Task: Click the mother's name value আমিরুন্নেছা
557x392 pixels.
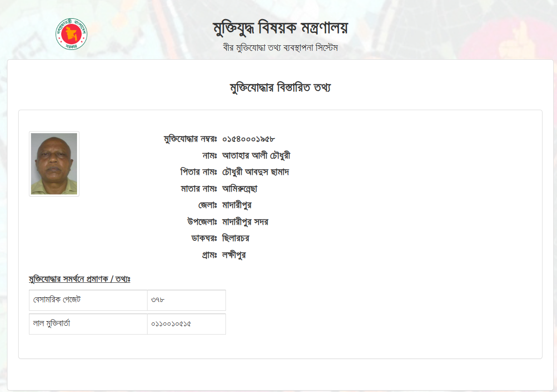Action: [x=240, y=189]
